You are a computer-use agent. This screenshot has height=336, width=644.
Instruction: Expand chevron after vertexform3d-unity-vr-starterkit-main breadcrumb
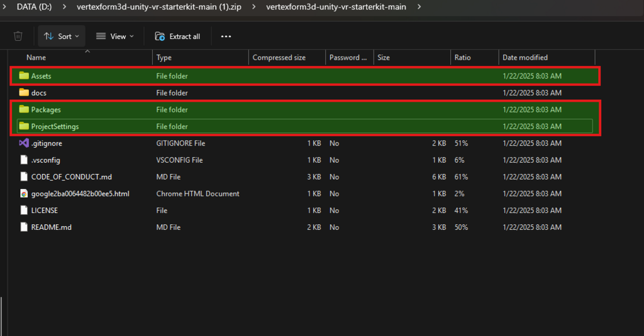tap(419, 7)
